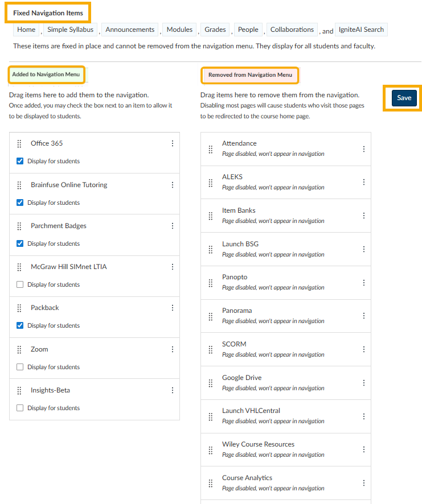Save the navigation changes
Viewport: 422px width, 504px height.
[404, 98]
